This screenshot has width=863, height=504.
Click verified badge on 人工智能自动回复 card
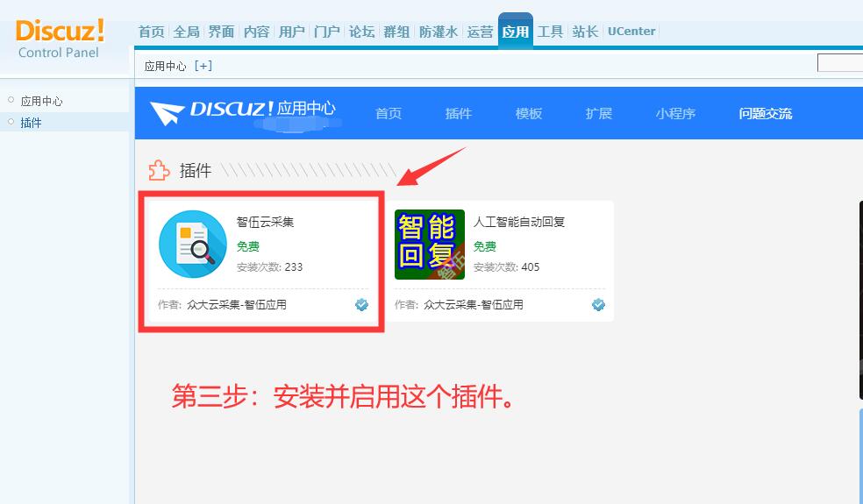click(598, 304)
